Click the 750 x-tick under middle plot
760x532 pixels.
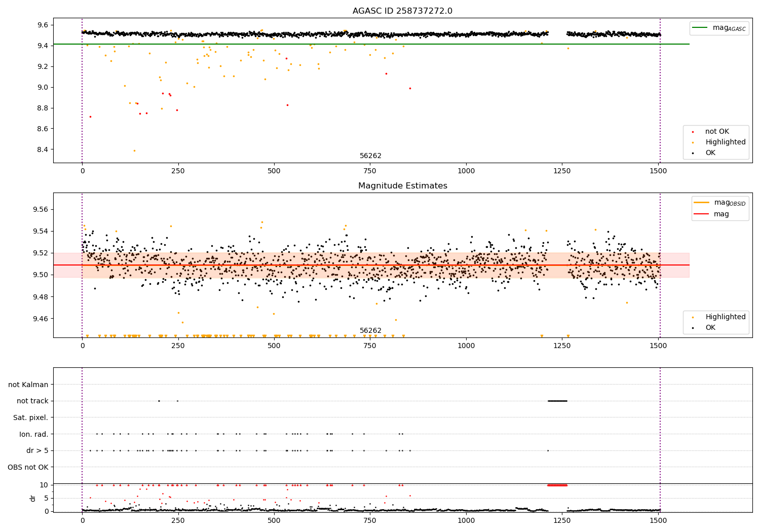[370, 346]
